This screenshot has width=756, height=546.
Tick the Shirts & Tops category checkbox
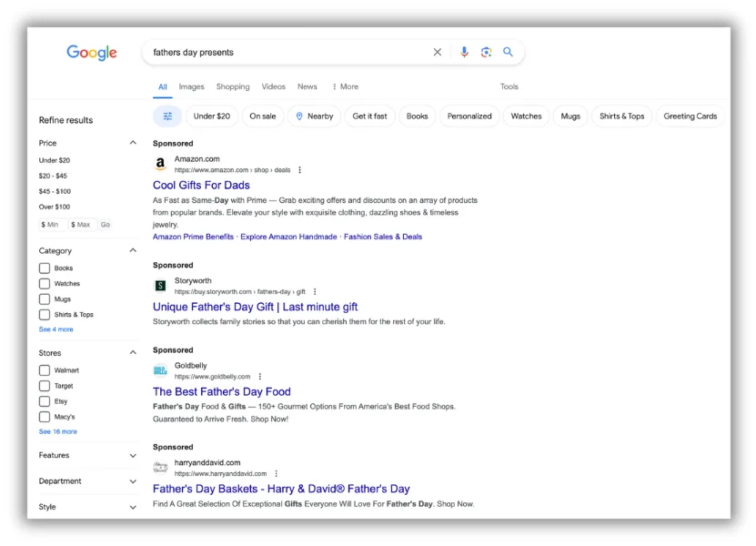pos(45,315)
